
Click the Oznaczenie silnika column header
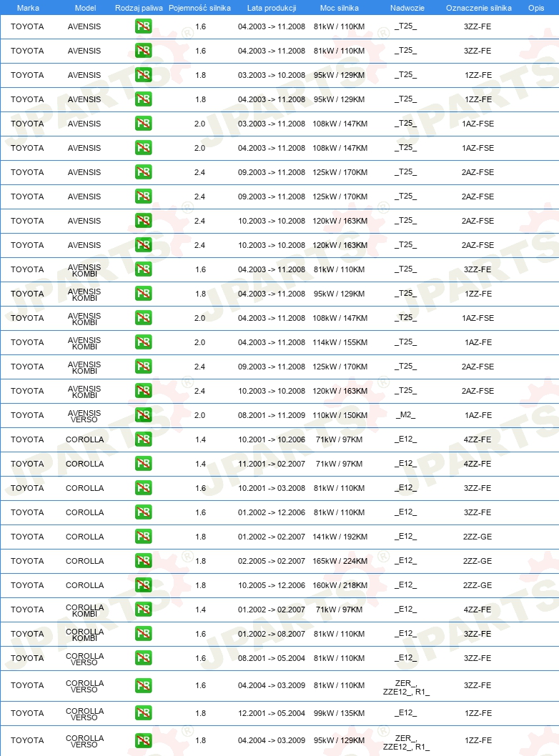coord(479,8)
